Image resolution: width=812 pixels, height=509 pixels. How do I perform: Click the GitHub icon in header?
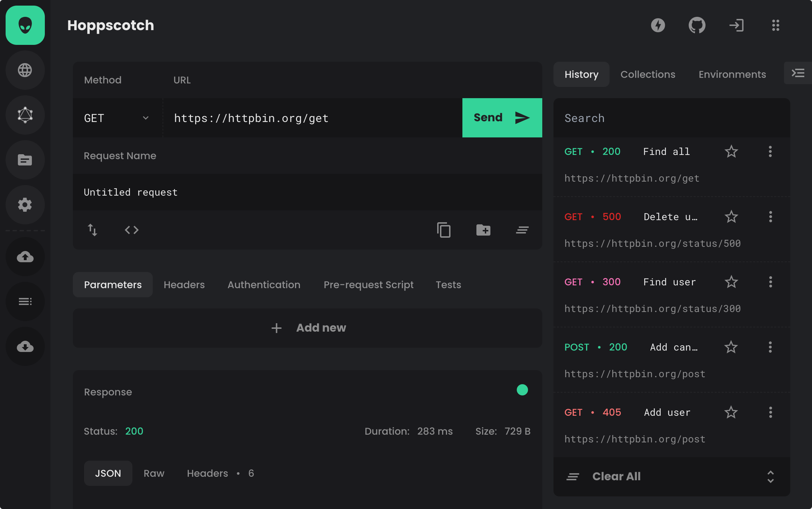click(697, 25)
